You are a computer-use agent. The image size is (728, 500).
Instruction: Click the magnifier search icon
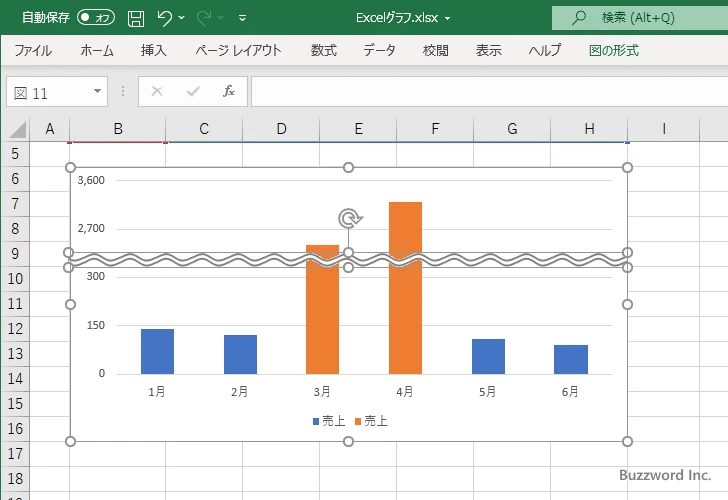578,18
